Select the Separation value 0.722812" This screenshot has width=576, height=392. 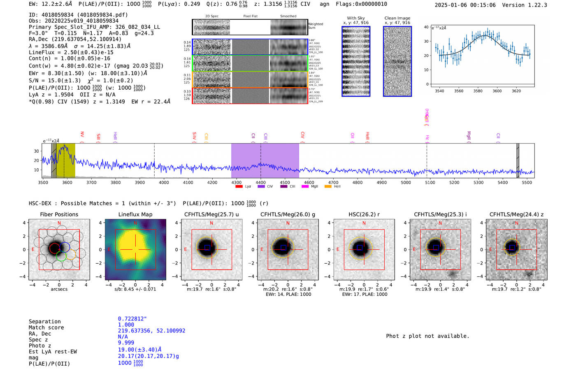tap(132, 319)
